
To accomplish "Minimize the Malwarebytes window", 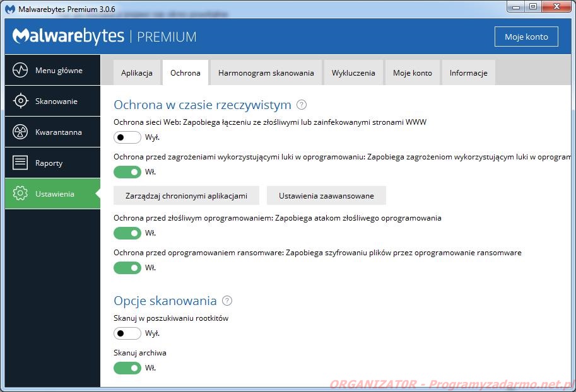I will [x=516, y=7].
